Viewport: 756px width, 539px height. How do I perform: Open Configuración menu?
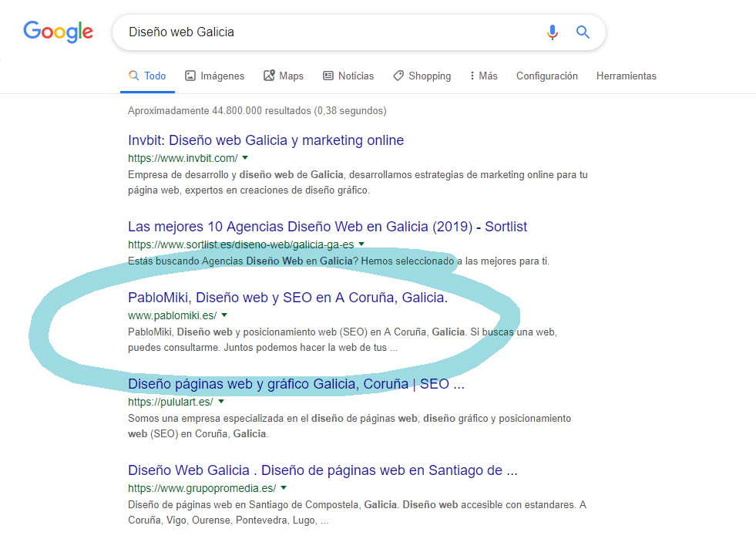[546, 76]
